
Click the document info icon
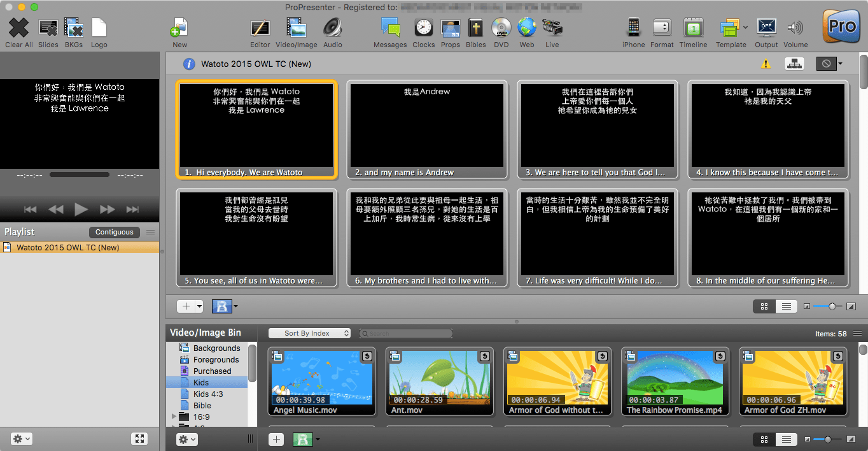(x=189, y=64)
